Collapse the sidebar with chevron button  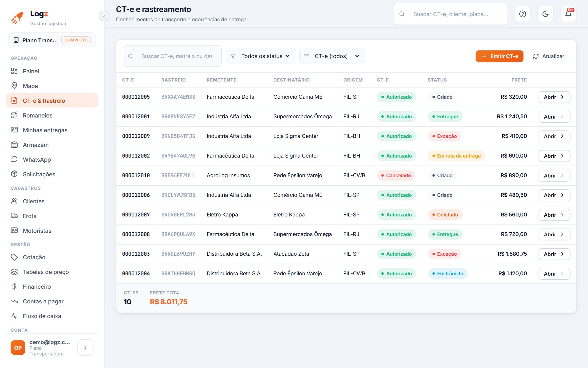(x=104, y=16)
